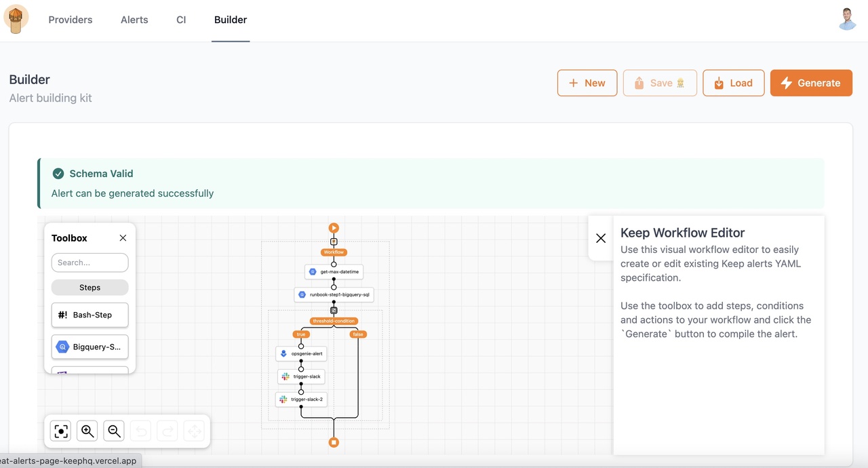The image size is (868, 468).
Task: Select the opsgenie-alert action
Action: pyautogui.click(x=301, y=353)
